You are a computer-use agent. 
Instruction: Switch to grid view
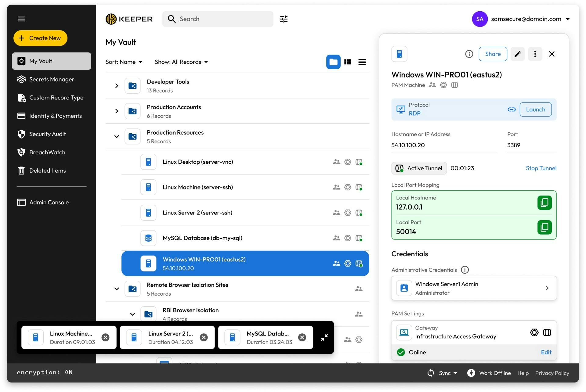tap(348, 62)
